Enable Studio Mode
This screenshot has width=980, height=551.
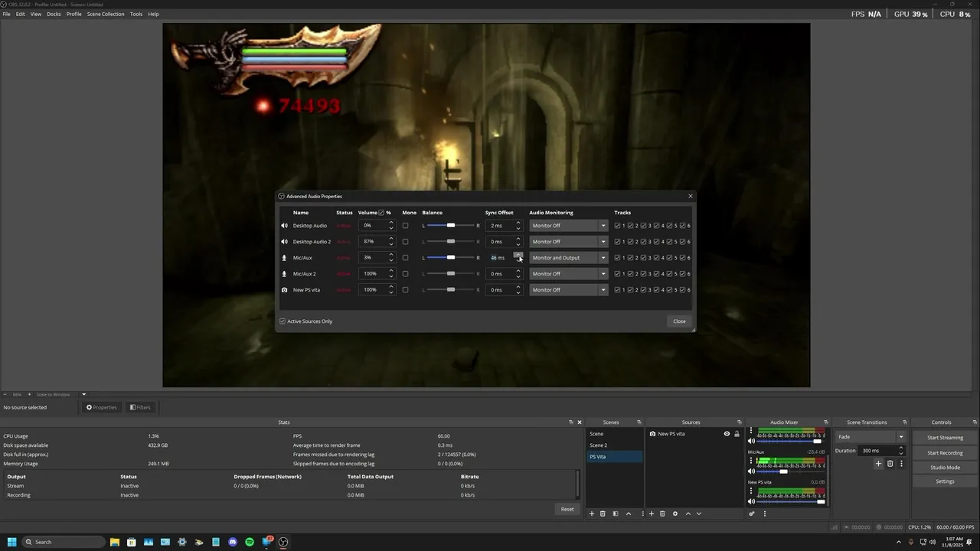click(945, 467)
